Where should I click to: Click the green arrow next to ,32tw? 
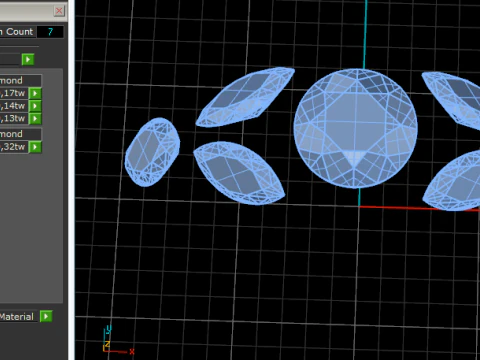point(35,147)
